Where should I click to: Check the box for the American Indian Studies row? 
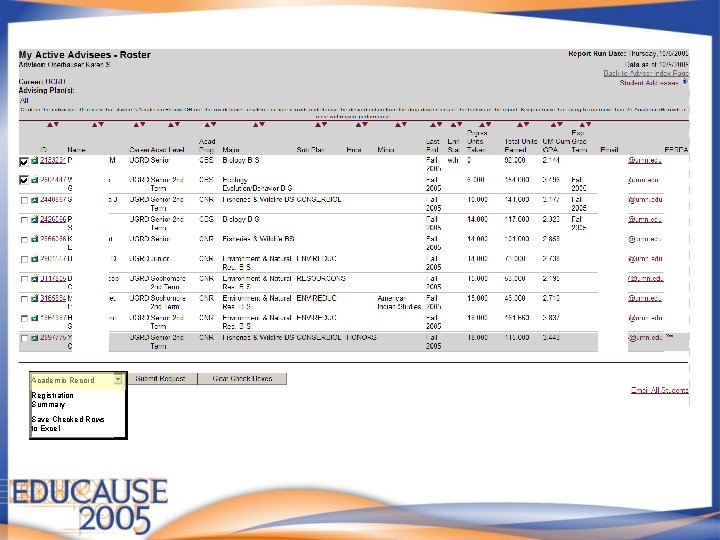(24, 299)
